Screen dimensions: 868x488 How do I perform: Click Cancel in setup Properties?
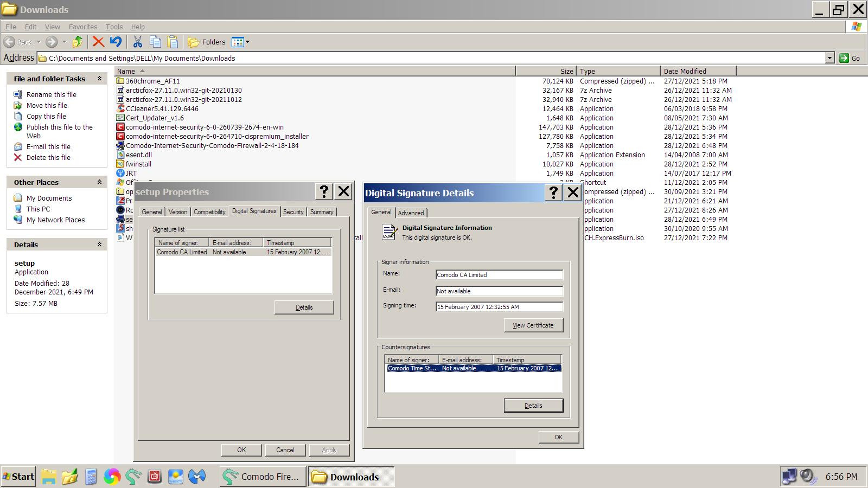[285, 450]
